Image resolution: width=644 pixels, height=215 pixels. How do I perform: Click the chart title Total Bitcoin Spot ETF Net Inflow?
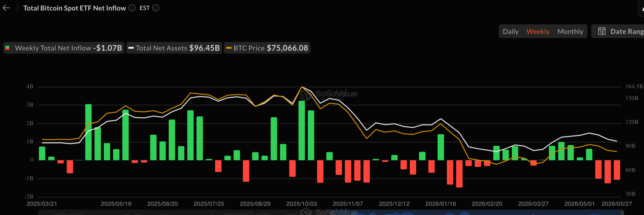click(x=74, y=8)
